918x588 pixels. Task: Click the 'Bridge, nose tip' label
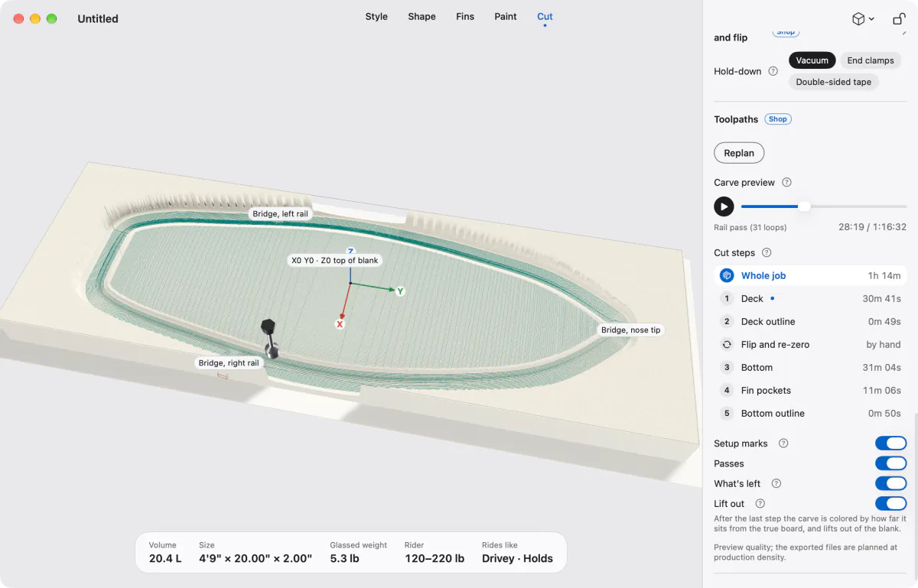[630, 330]
